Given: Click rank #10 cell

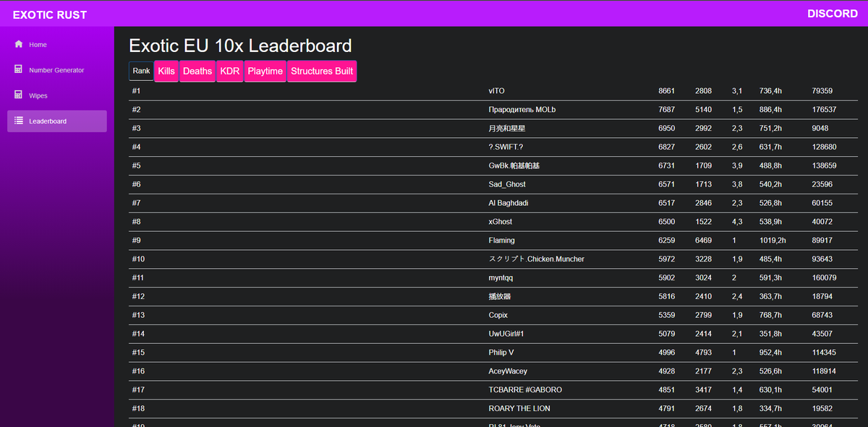Looking at the screenshot, I should pos(138,259).
